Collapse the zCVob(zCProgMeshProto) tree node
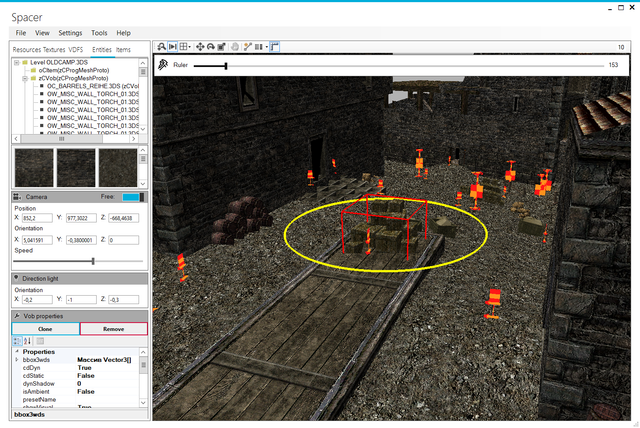 click(25, 78)
